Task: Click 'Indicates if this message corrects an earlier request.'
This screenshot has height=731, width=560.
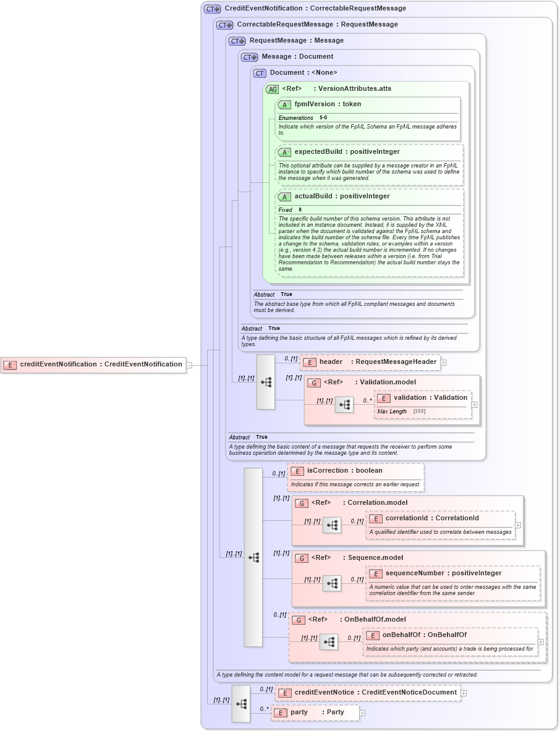Action: coord(356,484)
